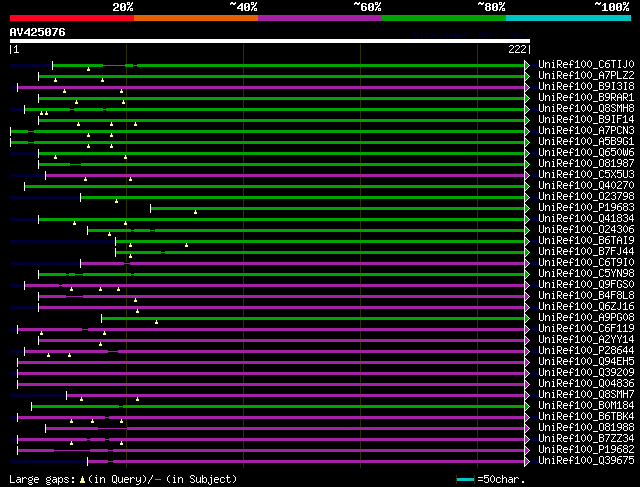Open the UniRef100_Q8SMH7 label

click(x=586, y=395)
